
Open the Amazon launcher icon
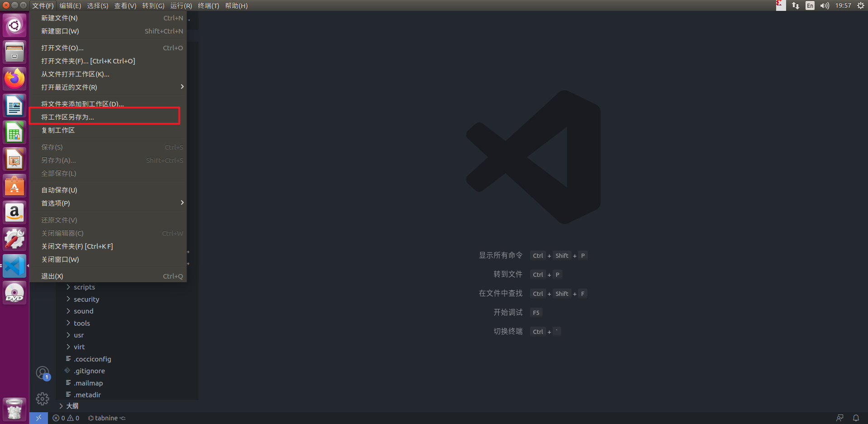14,212
